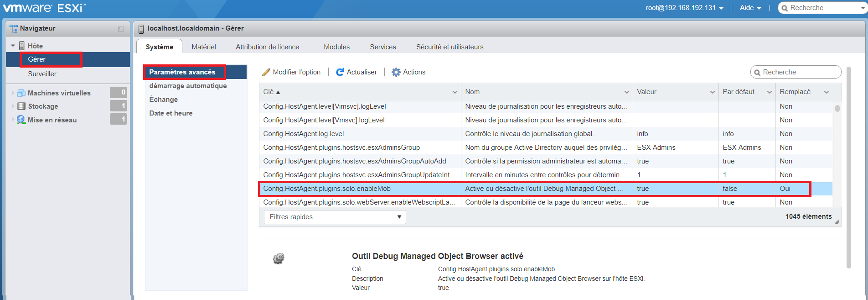Click the settings table Recherche field
This screenshot has width=868, height=300.
(x=796, y=72)
